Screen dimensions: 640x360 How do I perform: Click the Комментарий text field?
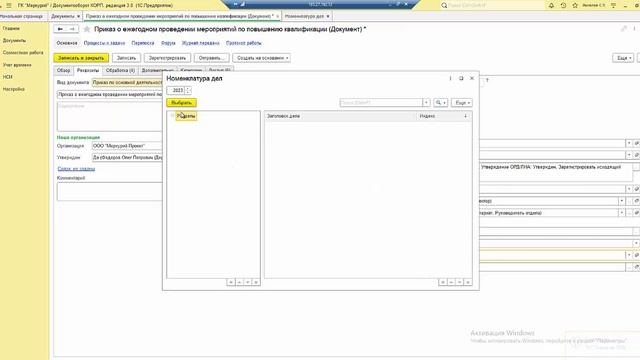click(109, 192)
